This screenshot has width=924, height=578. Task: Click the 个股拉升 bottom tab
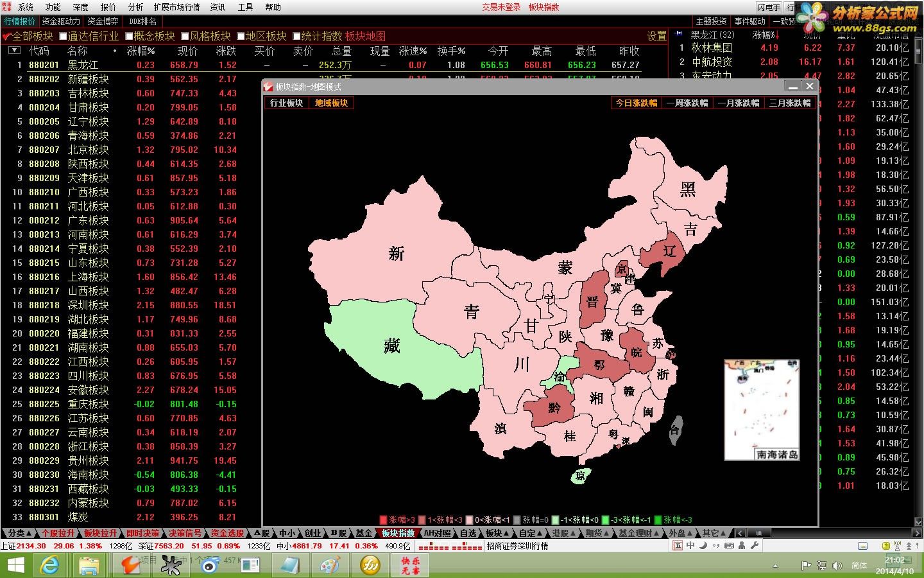point(58,533)
